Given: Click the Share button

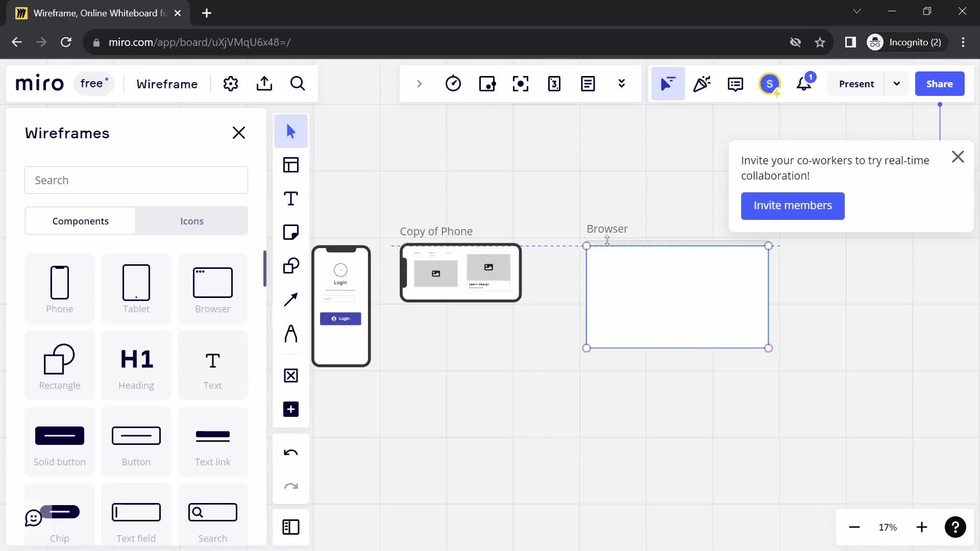Looking at the screenshot, I should pos(940,84).
